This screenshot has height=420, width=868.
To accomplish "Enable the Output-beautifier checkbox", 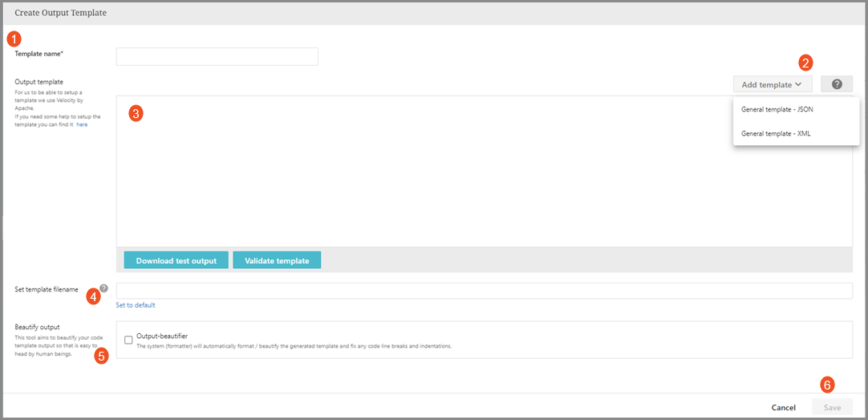I will click(x=128, y=340).
